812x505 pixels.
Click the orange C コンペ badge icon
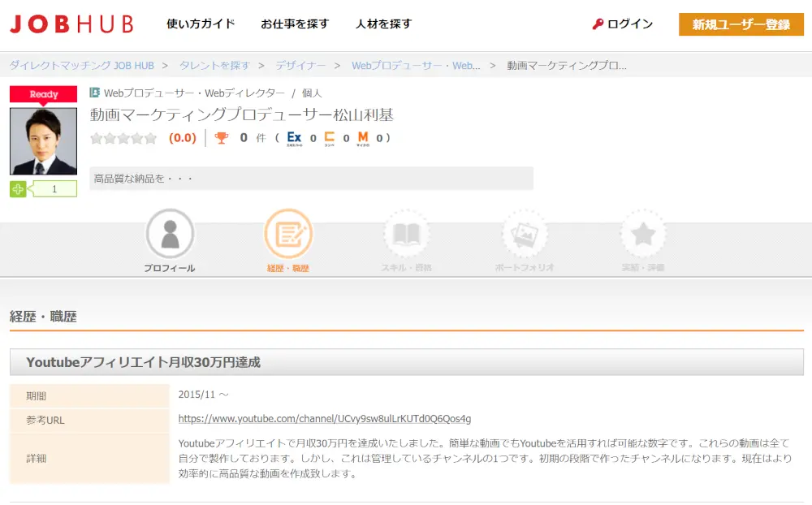coord(331,138)
